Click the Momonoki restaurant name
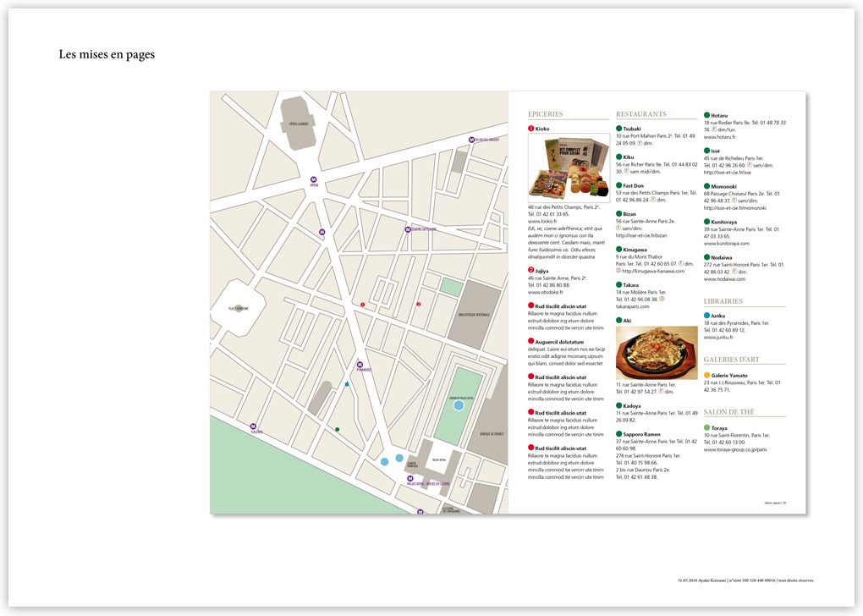The height and width of the screenshot is (616, 863). [x=723, y=187]
